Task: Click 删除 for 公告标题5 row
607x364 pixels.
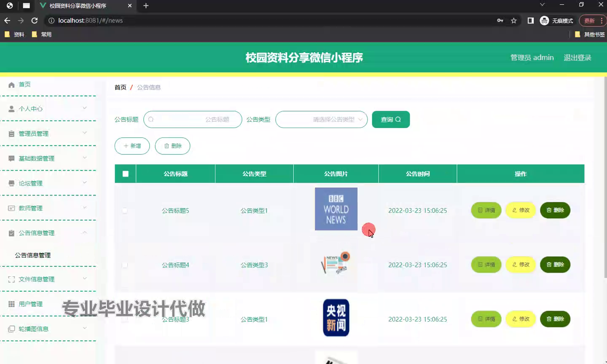Action: 555,210
